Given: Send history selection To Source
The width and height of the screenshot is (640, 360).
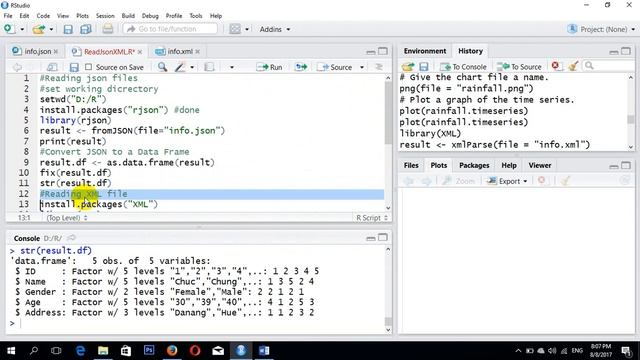Looking at the screenshot, I should point(519,66).
